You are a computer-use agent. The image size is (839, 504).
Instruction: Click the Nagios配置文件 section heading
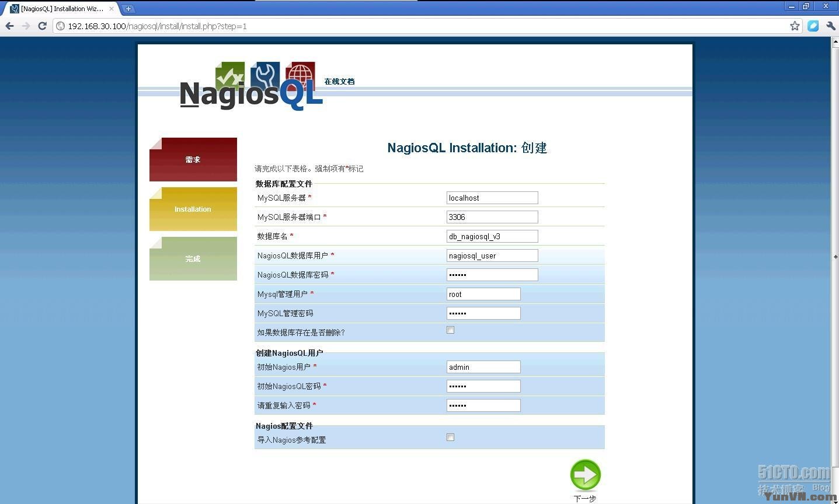tap(284, 426)
